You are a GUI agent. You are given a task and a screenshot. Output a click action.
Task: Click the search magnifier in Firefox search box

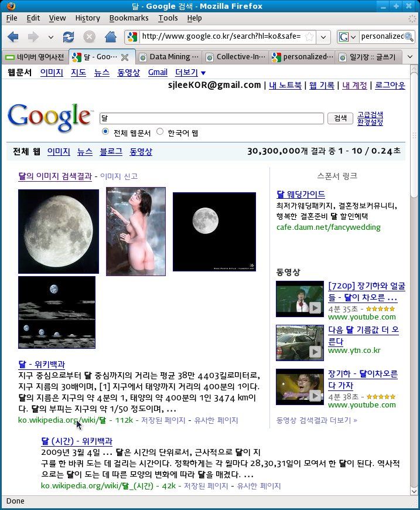(x=409, y=37)
